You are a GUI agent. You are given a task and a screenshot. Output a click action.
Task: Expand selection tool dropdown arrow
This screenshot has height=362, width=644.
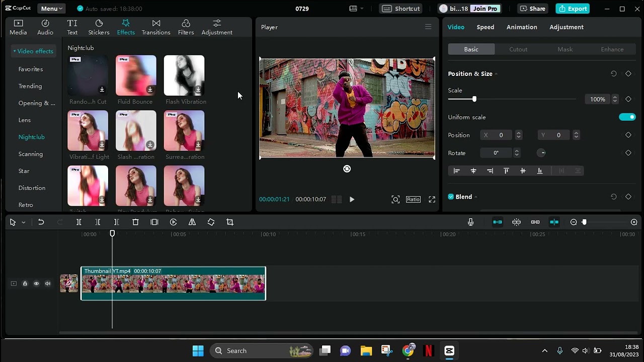point(23,222)
